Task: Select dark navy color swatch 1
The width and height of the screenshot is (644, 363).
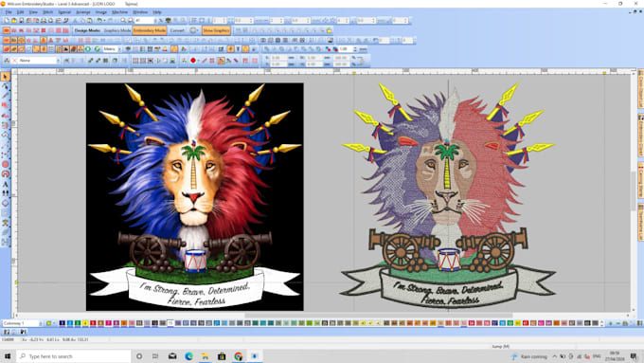Action: pyautogui.click(x=62, y=323)
